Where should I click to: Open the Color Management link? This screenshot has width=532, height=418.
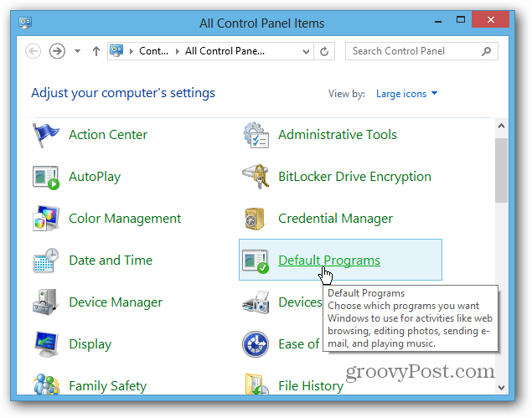point(125,219)
